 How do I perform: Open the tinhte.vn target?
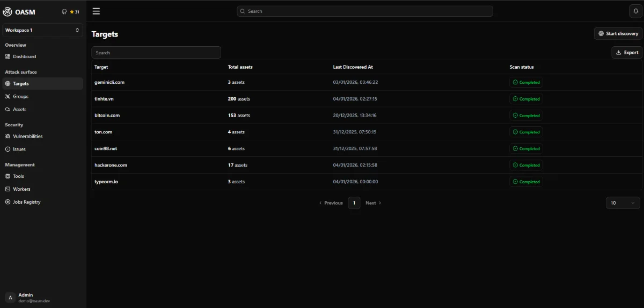click(104, 99)
